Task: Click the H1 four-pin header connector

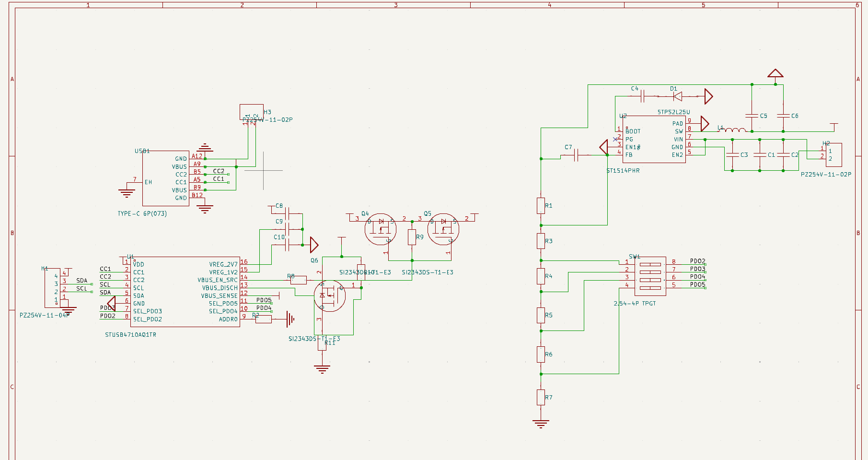Action: [x=52, y=288]
